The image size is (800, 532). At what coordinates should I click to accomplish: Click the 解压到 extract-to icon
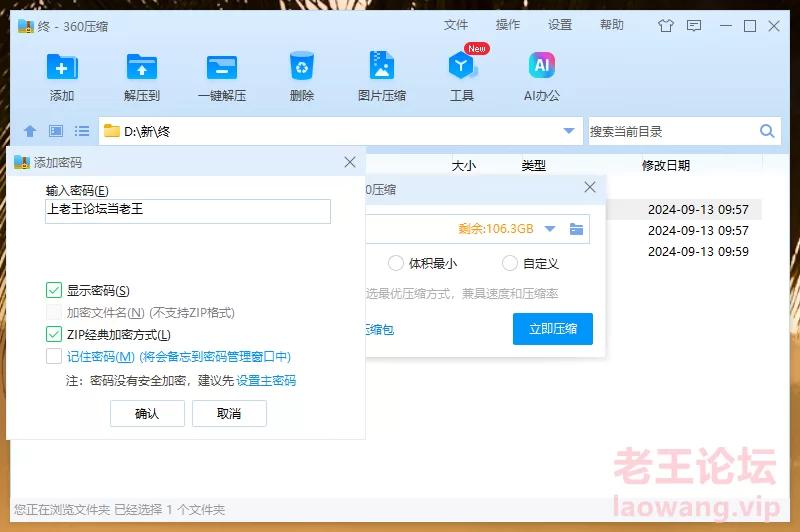point(142,67)
